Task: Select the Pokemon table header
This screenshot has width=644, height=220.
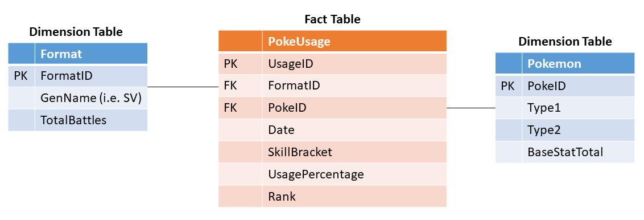Action: click(x=565, y=64)
